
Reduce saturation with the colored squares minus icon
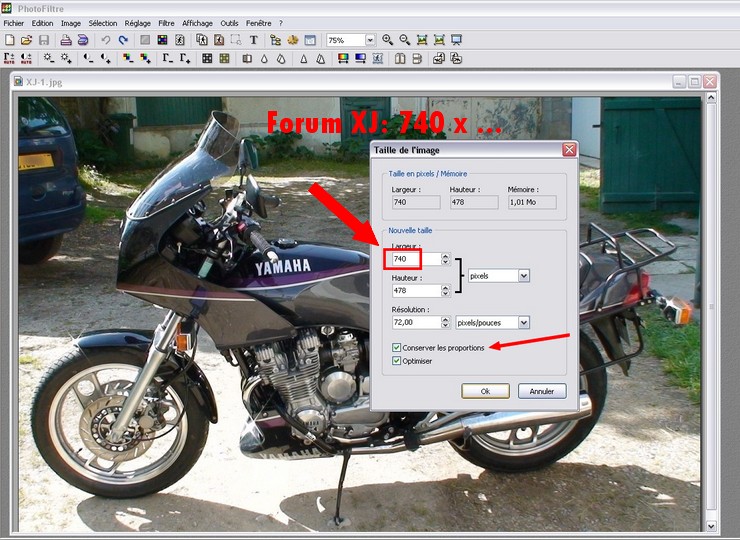click(x=128, y=59)
